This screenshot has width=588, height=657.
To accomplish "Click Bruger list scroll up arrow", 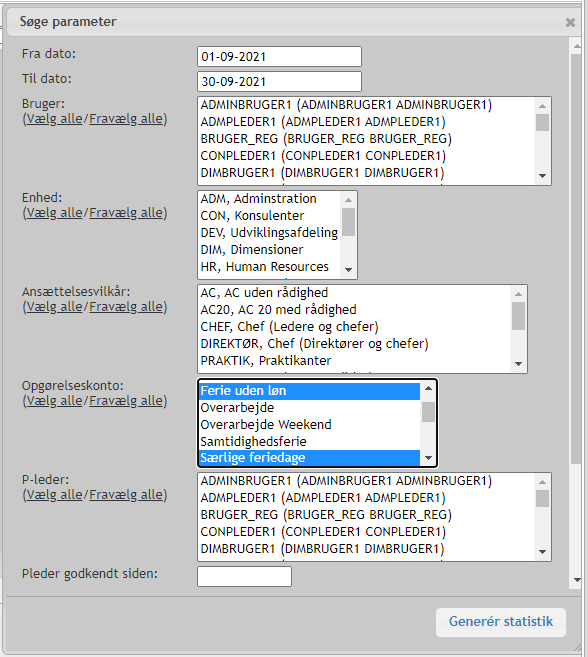I will [542, 106].
